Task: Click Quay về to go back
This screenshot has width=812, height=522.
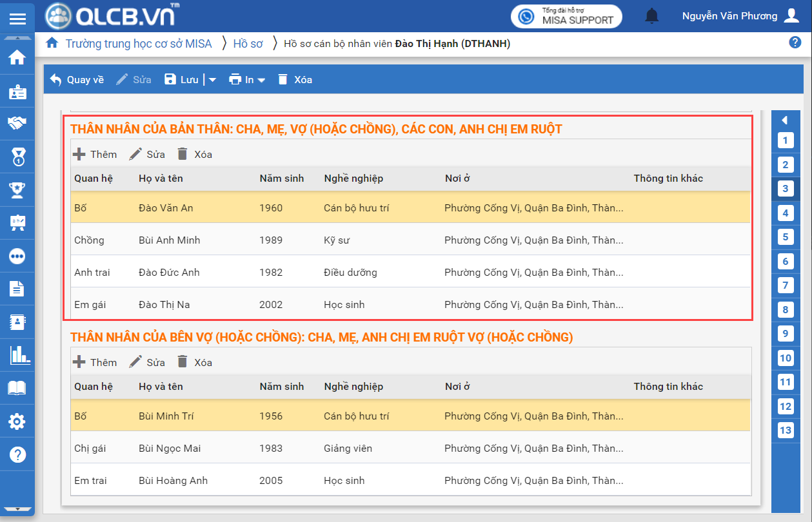Action: (x=77, y=80)
